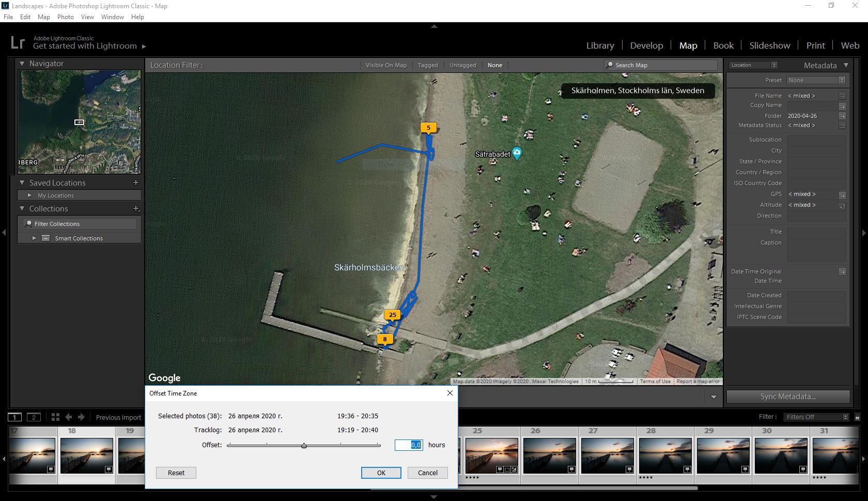Viewport: 868px width, 501px height.
Task: Add a new saved location with plus icon
Action: tap(136, 183)
